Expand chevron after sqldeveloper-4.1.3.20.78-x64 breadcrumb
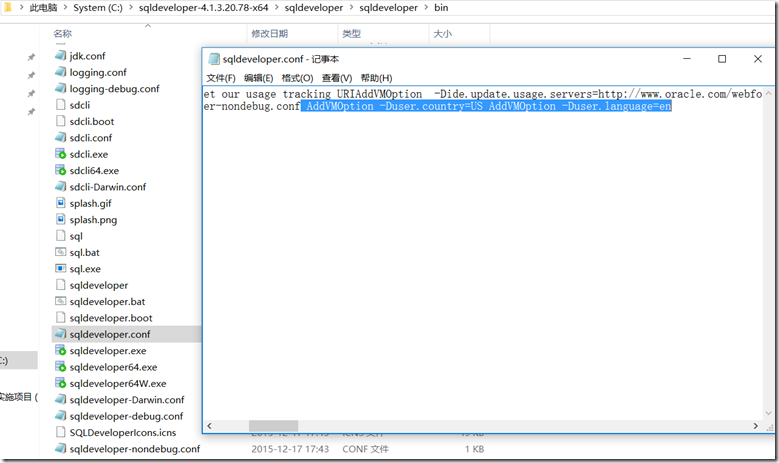The height and width of the screenshot is (463, 779). (277, 8)
